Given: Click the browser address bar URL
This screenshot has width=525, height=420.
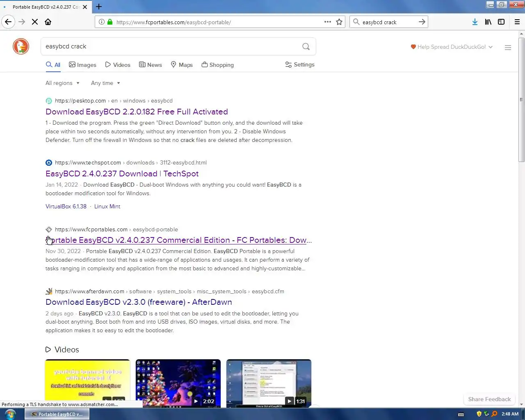Looking at the screenshot, I should coord(173,22).
